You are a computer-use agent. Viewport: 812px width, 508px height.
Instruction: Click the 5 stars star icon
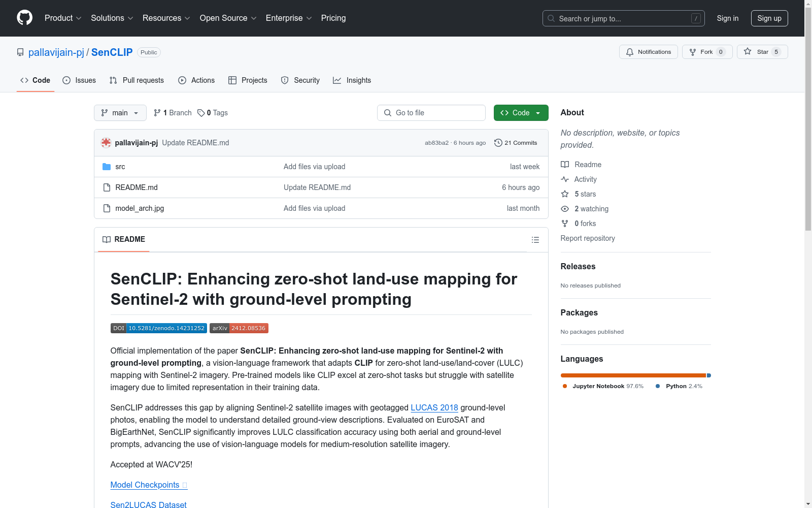[565, 194]
